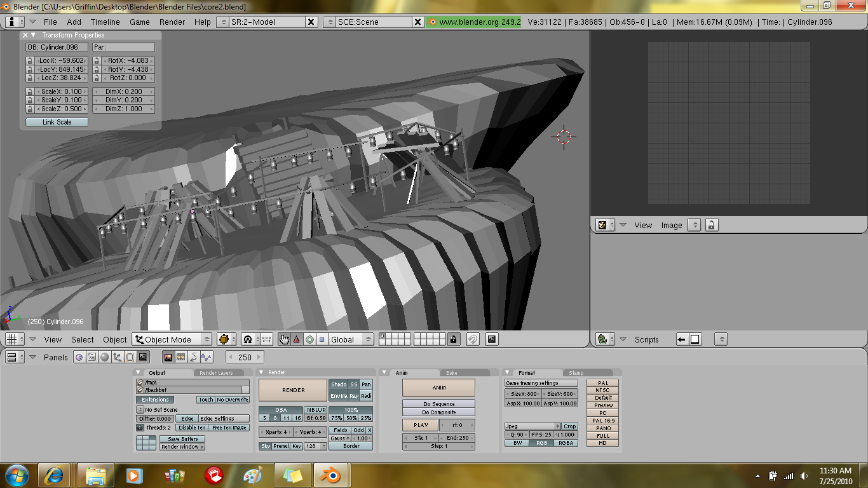
Task: Open the 3D view window type selector
Action: click(14, 339)
